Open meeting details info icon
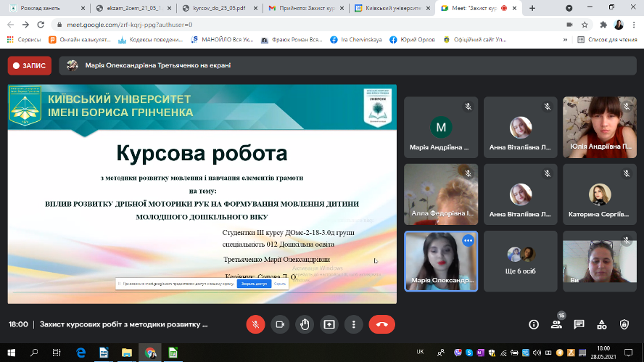The height and width of the screenshot is (362, 644). pos(534,324)
